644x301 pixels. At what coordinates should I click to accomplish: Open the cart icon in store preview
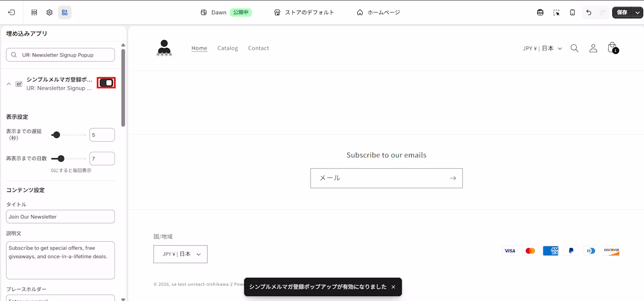point(612,47)
